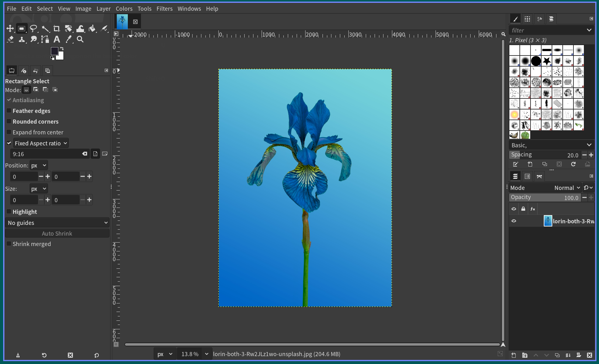This screenshot has height=364, width=599.
Task: Click the 9:16 aspect ratio input field
Action: (46, 154)
